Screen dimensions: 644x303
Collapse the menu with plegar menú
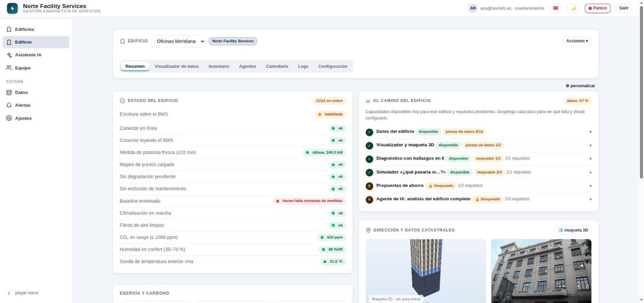pos(23,293)
